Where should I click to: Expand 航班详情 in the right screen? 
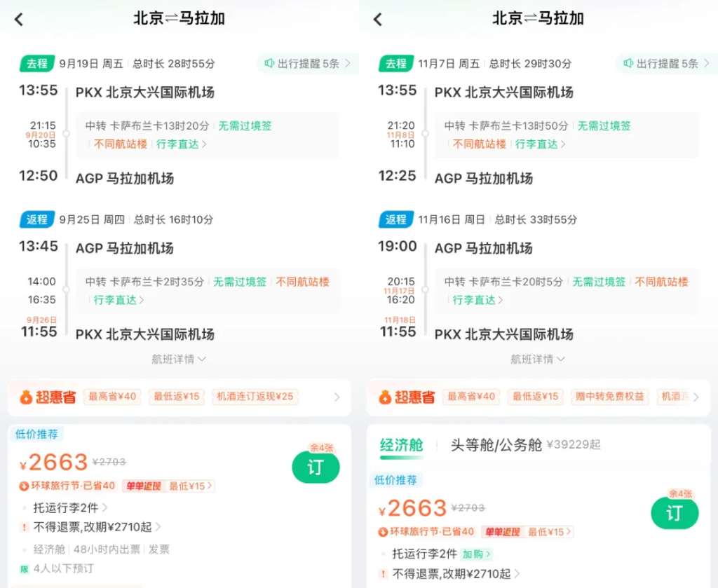[538, 360]
